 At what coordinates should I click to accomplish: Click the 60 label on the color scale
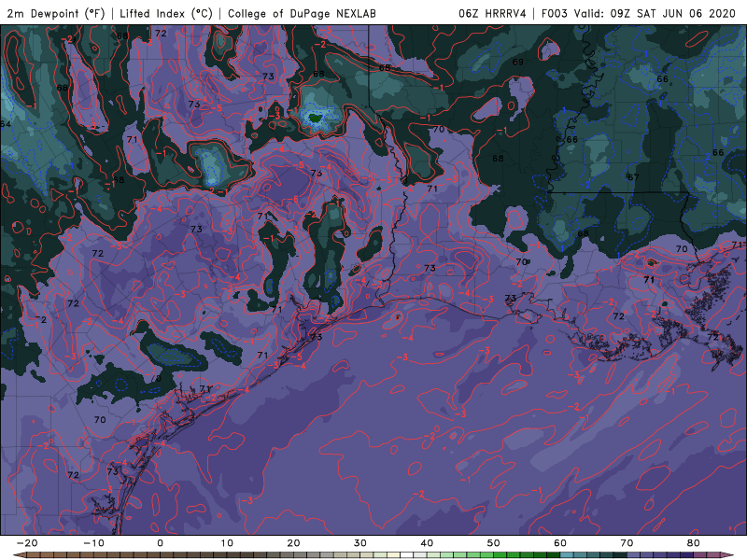[560, 543]
